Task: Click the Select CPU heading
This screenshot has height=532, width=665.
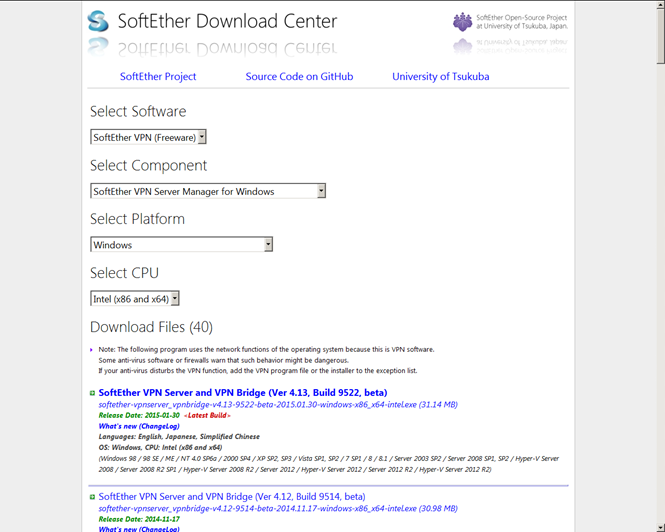Action: point(124,273)
